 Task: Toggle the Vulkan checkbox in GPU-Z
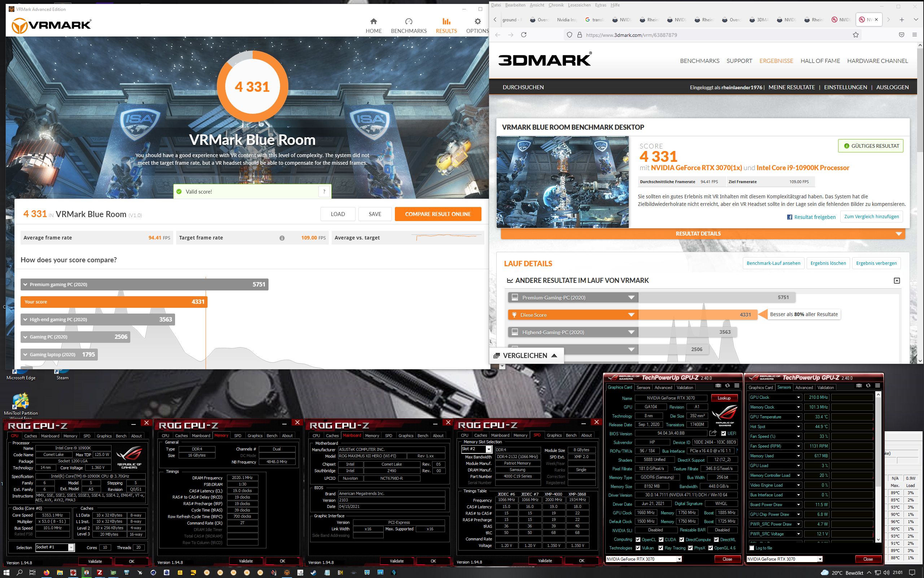pyautogui.click(x=638, y=548)
